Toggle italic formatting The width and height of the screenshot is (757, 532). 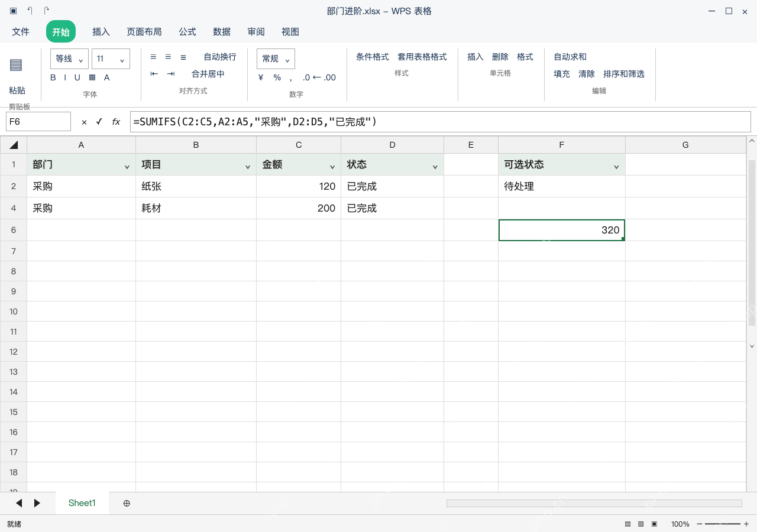(x=65, y=77)
